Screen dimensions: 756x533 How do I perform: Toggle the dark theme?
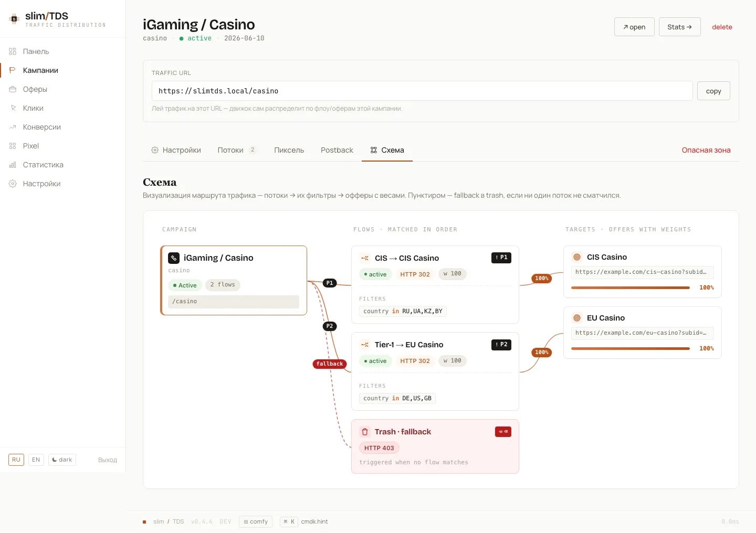pyautogui.click(x=62, y=460)
